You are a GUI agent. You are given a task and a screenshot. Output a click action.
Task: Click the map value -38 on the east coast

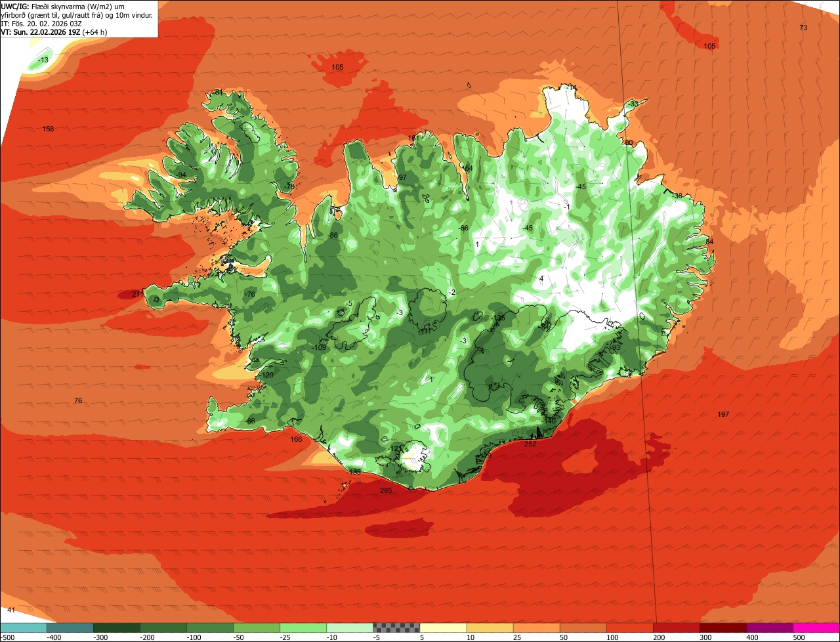(x=677, y=196)
